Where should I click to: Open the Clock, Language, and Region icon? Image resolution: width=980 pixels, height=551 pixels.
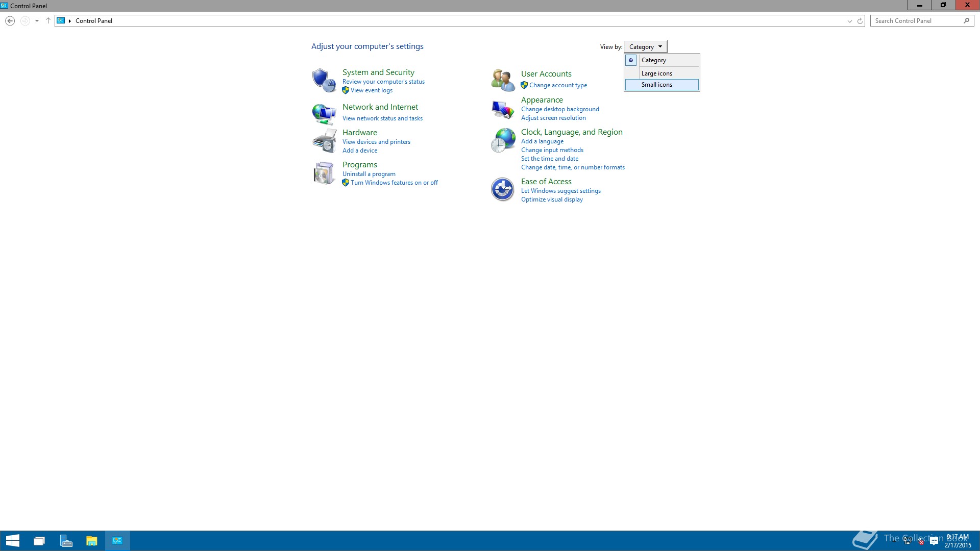click(502, 140)
